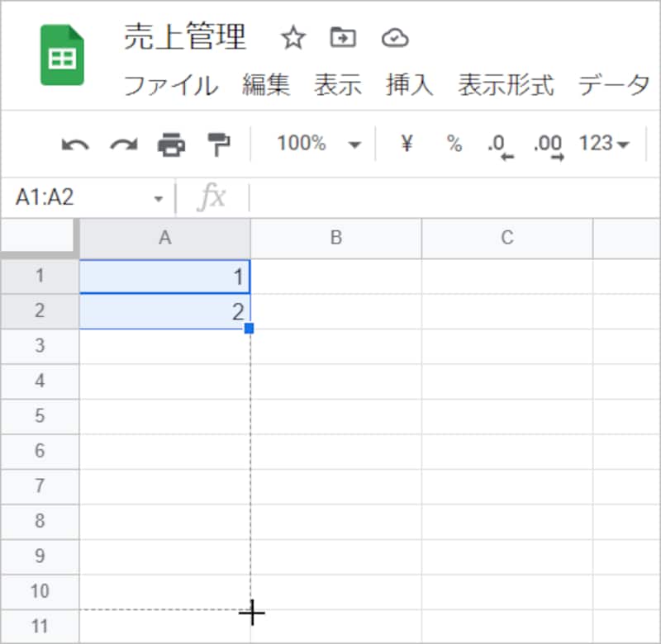Open the name box dropdown arrow
The height and width of the screenshot is (644, 661).
(x=159, y=197)
